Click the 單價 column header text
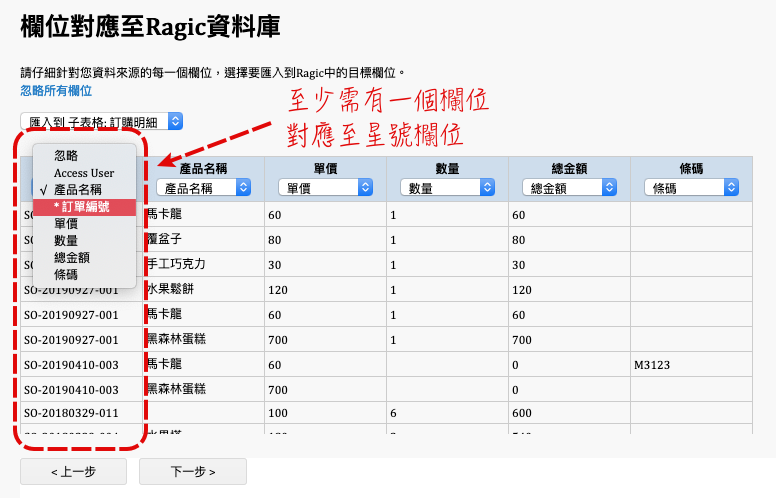 325,169
